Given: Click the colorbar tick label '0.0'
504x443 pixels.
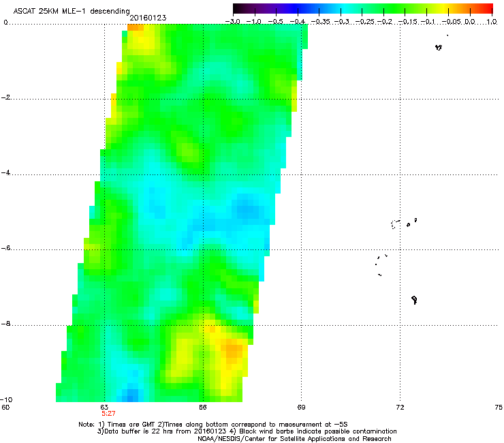Looking at the screenshot, I should 470,22.
